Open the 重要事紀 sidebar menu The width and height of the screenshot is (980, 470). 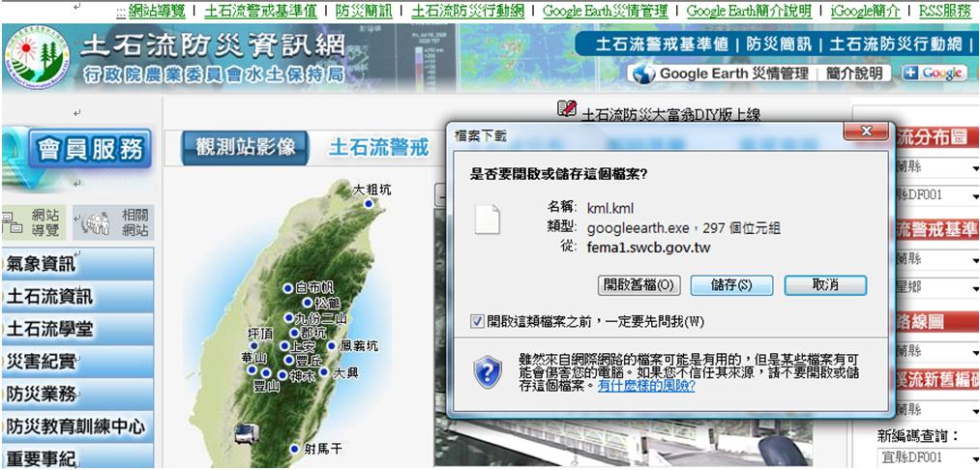pos(77,456)
